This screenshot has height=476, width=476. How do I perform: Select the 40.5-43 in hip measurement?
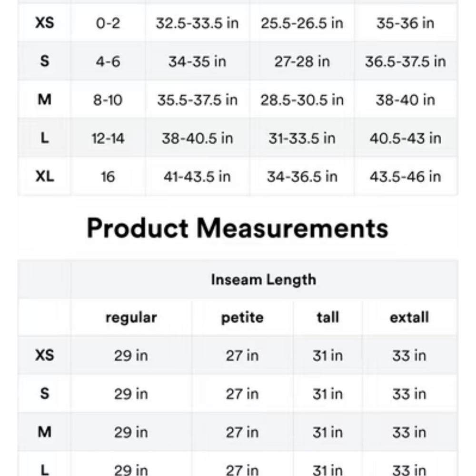coord(406,139)
